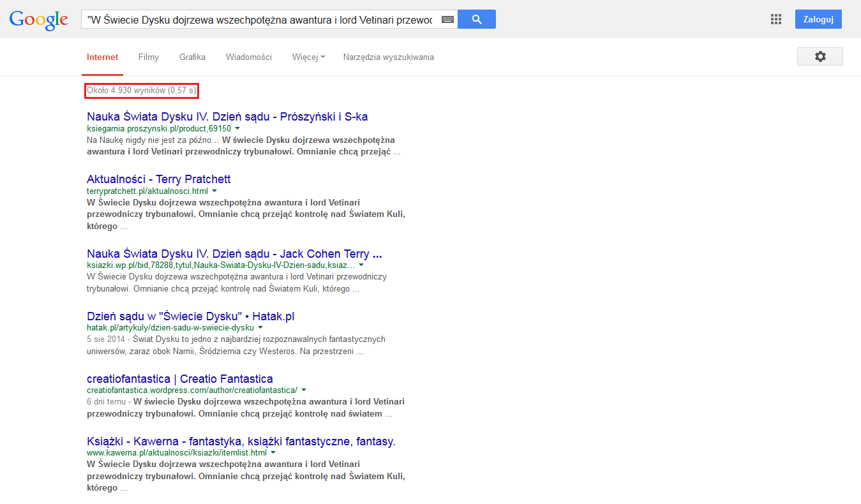Open result Dzień sądu w "Świecie Dysku" Hatak.pl
Viewport: 861px width, 504px height.
pyautogui.click(x=190, y=316)
